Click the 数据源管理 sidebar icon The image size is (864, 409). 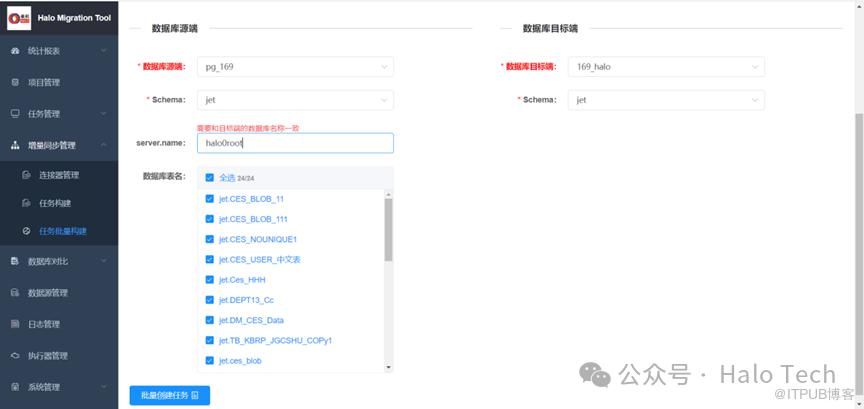pyautogui.click(x=15, y=293)
